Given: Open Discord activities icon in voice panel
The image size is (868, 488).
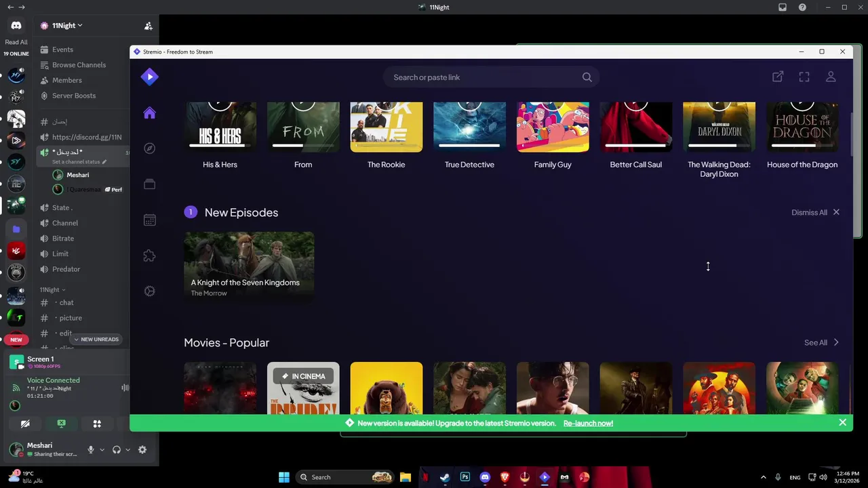Looking at the screenshot, I should (x=97, y=424).
